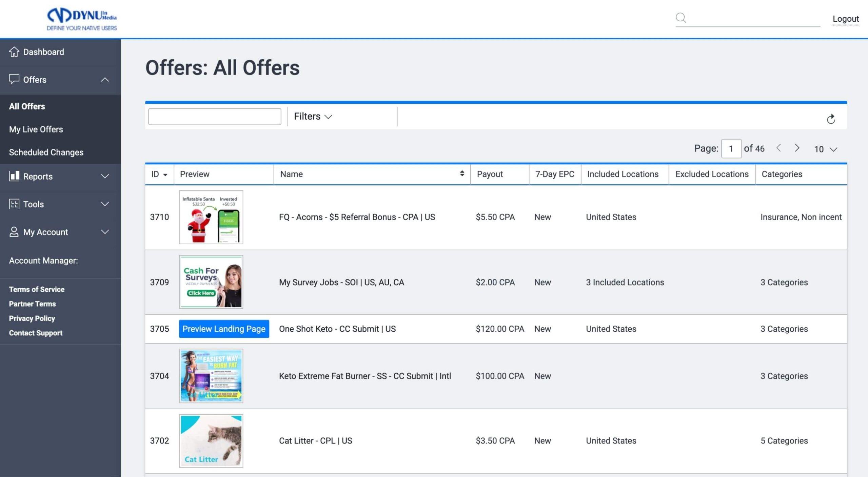The image size is (868, 477).
Task: Click the Offers speech bubble icon
Action: point(14,79)
